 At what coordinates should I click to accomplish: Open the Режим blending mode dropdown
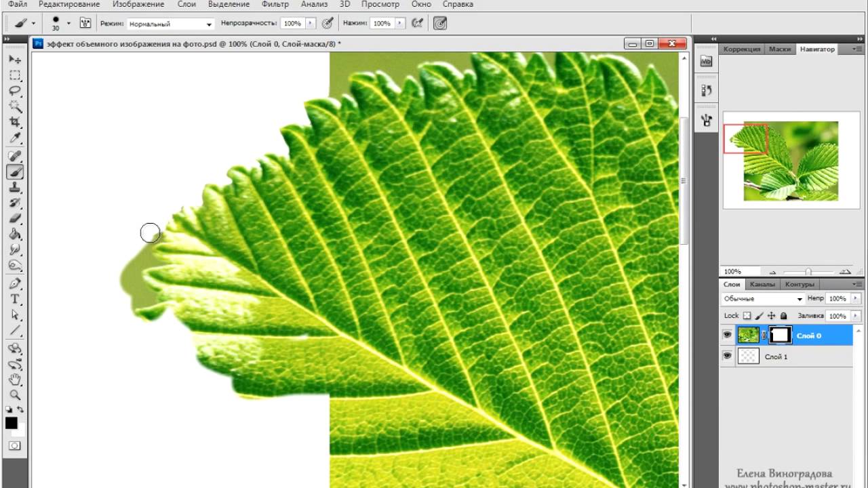point(170,24)
